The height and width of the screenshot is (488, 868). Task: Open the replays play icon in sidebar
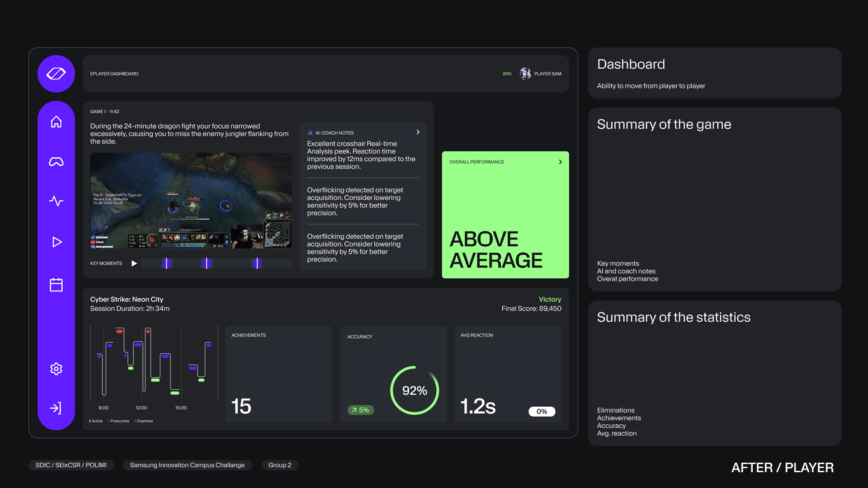(x=57, y=242)
